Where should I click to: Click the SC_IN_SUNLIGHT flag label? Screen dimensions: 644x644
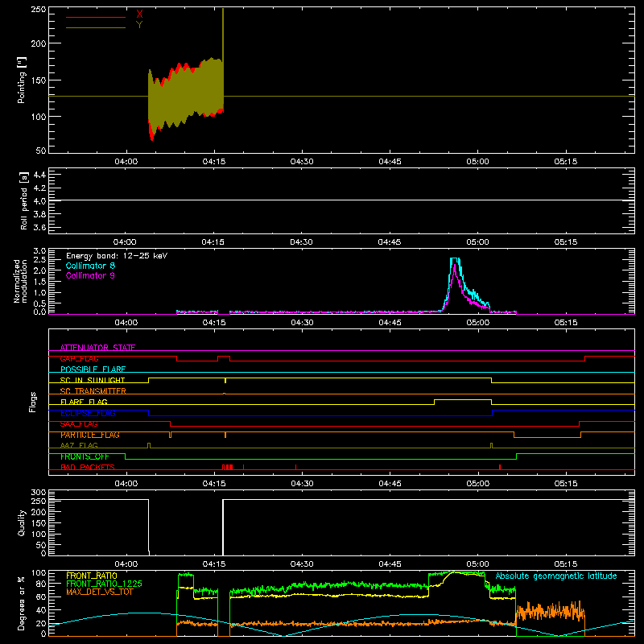93,380
